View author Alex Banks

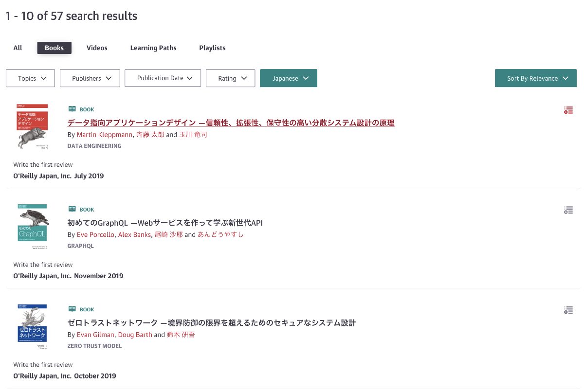134,235
